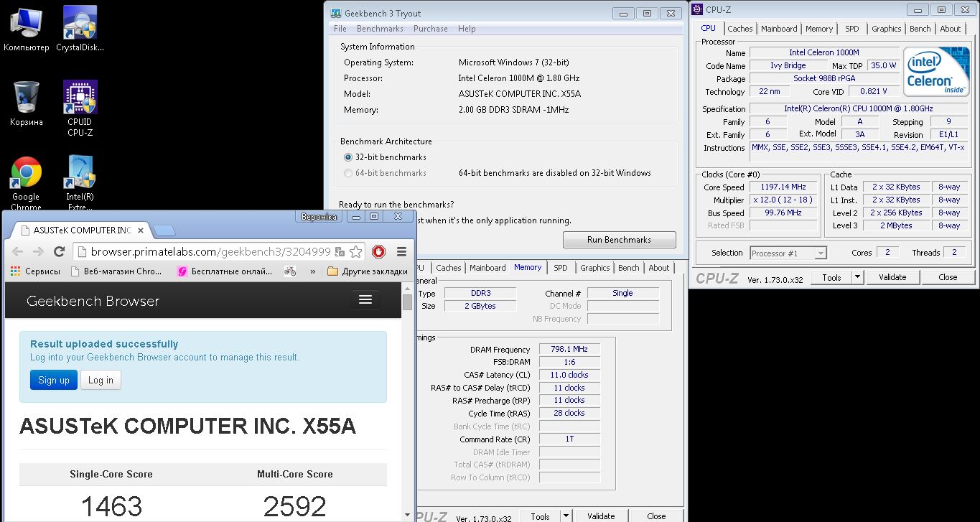Switch to the Bench tab in lower CPU-Z
This screenshot has height=522, width=980.
click(x=628, y=268)
